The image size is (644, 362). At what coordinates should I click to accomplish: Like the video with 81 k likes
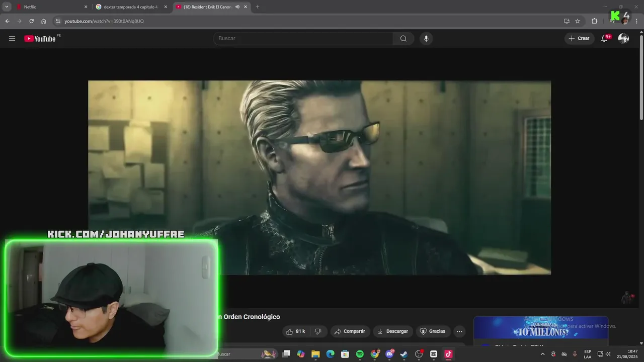tap(296, 331)
